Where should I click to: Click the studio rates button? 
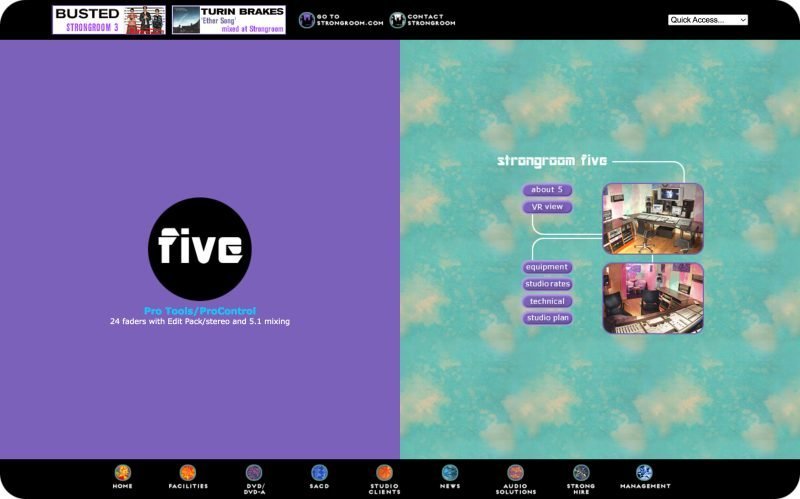[x=547, y=284]
